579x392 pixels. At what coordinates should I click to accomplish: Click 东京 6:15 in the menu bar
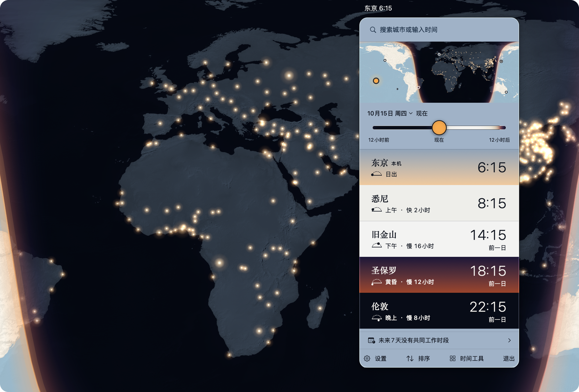378,8
